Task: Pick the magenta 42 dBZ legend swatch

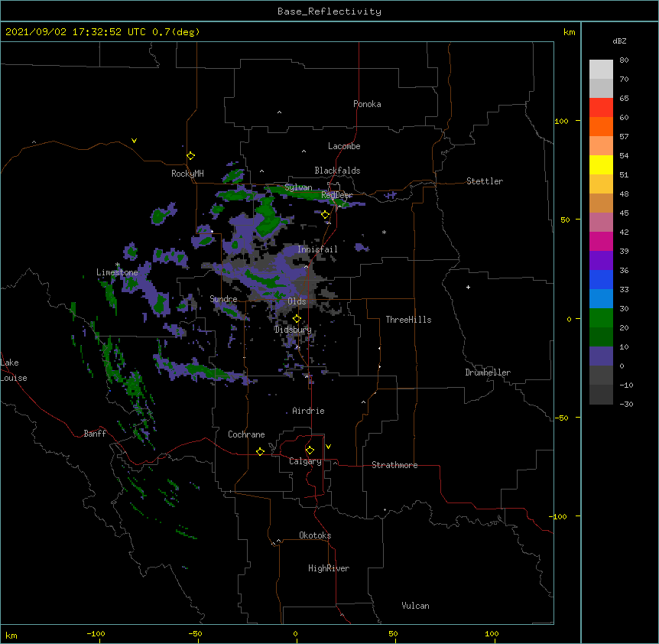Action: point(601,241)
